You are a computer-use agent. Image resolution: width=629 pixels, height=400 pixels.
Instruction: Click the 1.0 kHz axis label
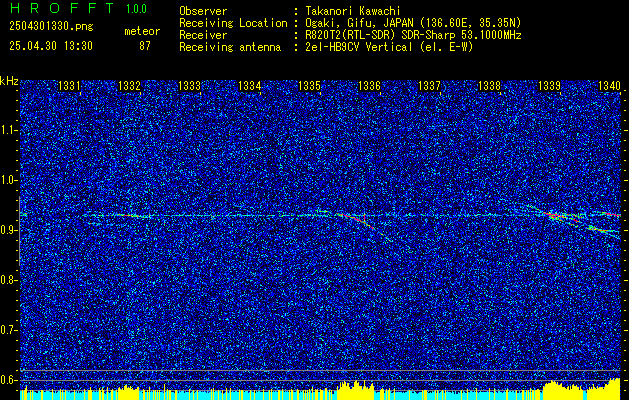[9, 180]
